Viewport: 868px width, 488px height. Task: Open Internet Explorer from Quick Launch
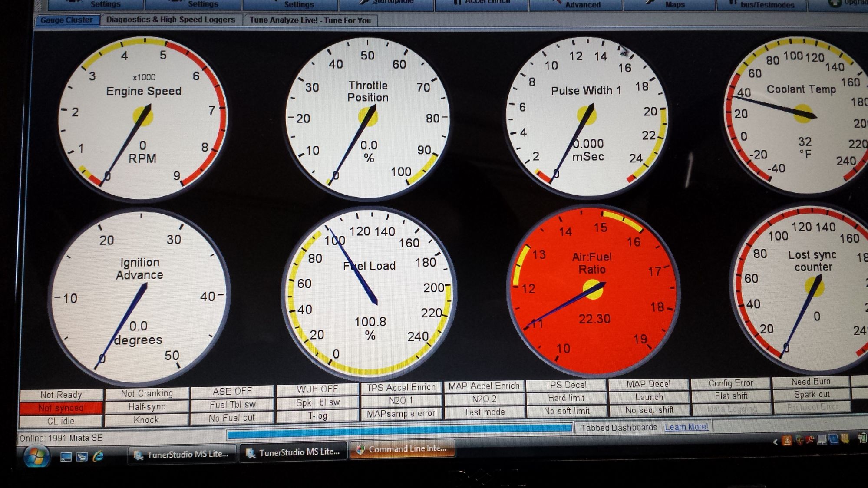click(x=99, y=456)
